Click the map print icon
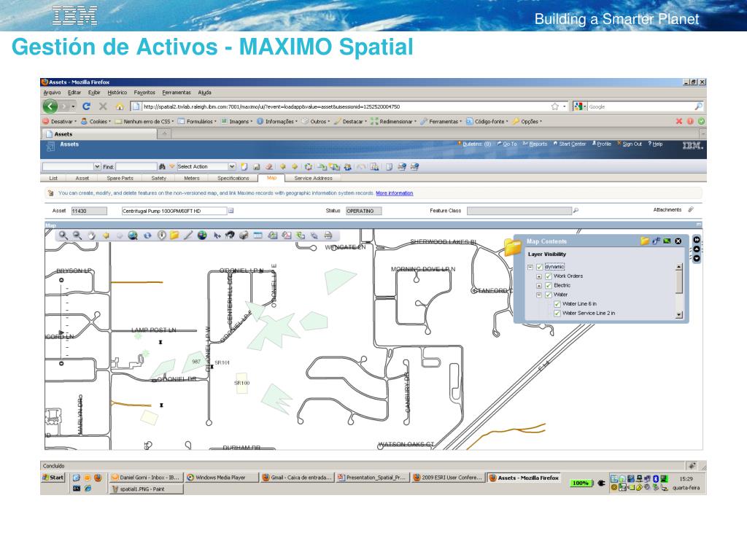Image resolution: width=747 pixels, height=560 pixels. (x=328, y=236)
